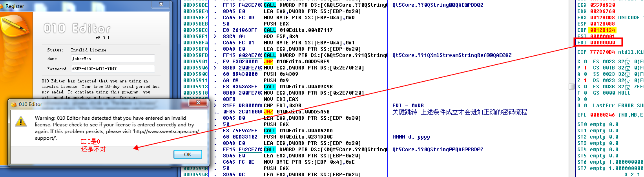Click the ESP register value 0012B088
Image resolution: width=644 pixels, height=177 pixels.
pos(603,24)
